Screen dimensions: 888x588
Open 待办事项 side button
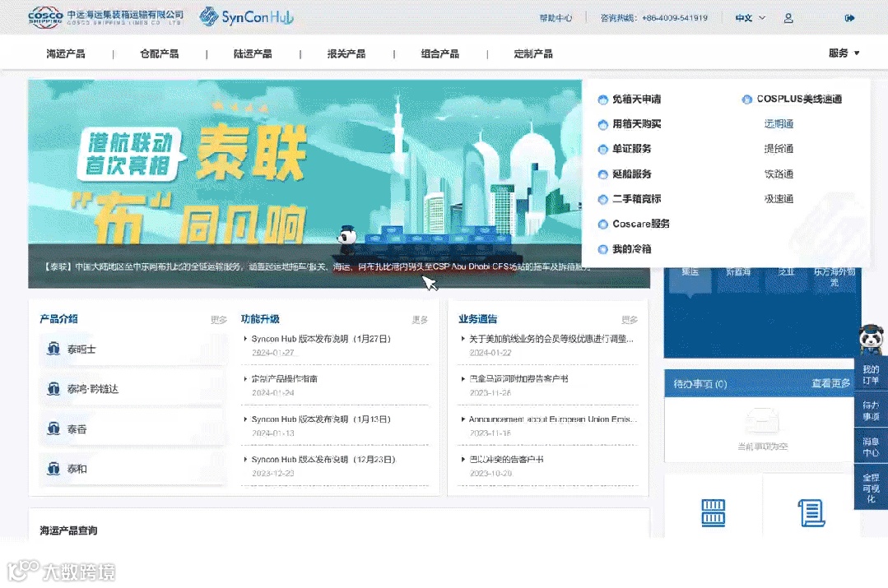tap(871, 411)
